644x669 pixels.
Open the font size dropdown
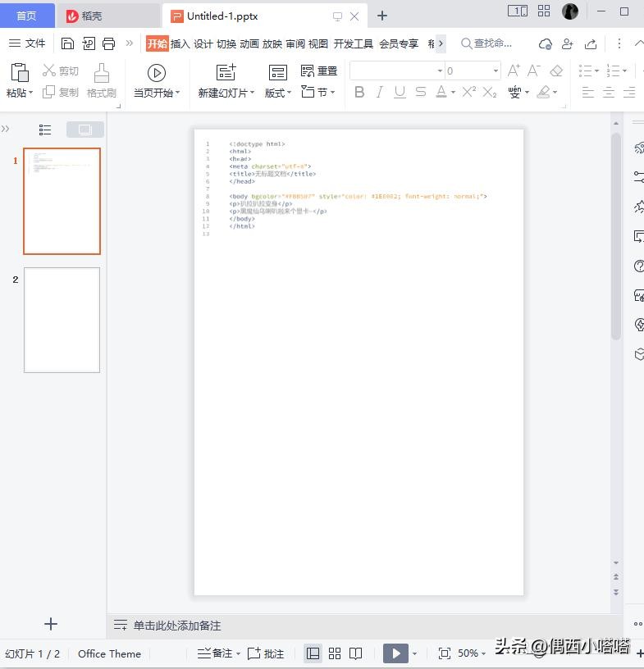click(496, 71)
